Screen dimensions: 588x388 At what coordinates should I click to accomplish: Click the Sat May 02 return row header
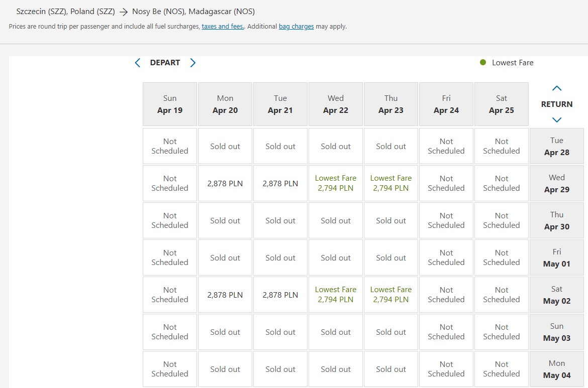[557, 295]
